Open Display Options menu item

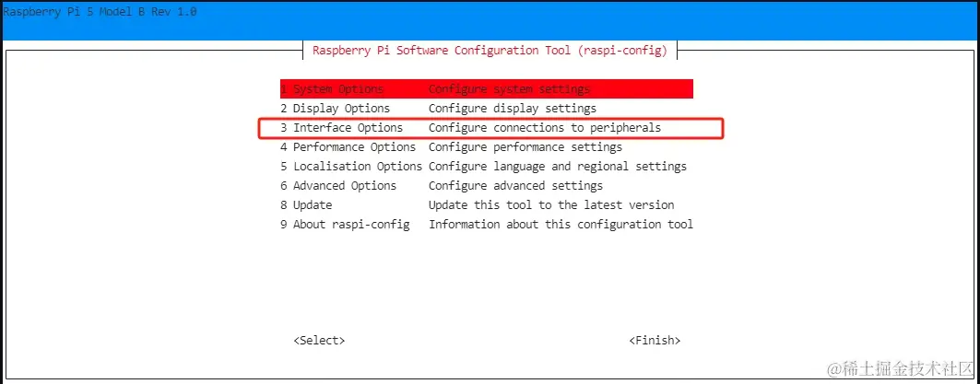click(341, 109)
